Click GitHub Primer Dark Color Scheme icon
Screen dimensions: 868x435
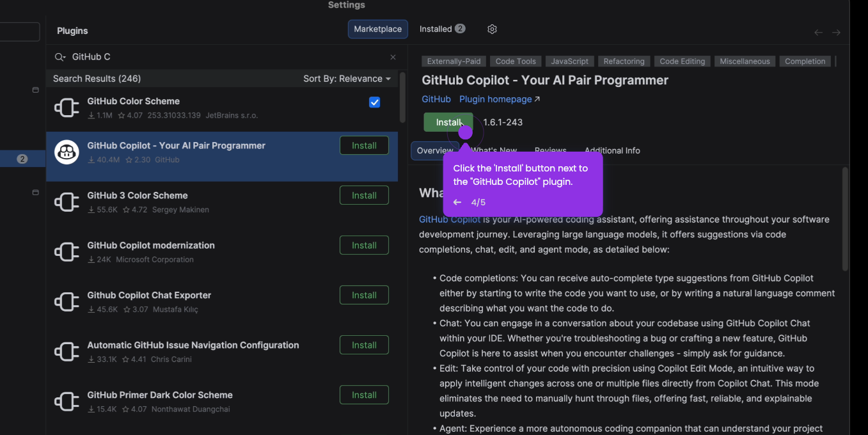67,402
